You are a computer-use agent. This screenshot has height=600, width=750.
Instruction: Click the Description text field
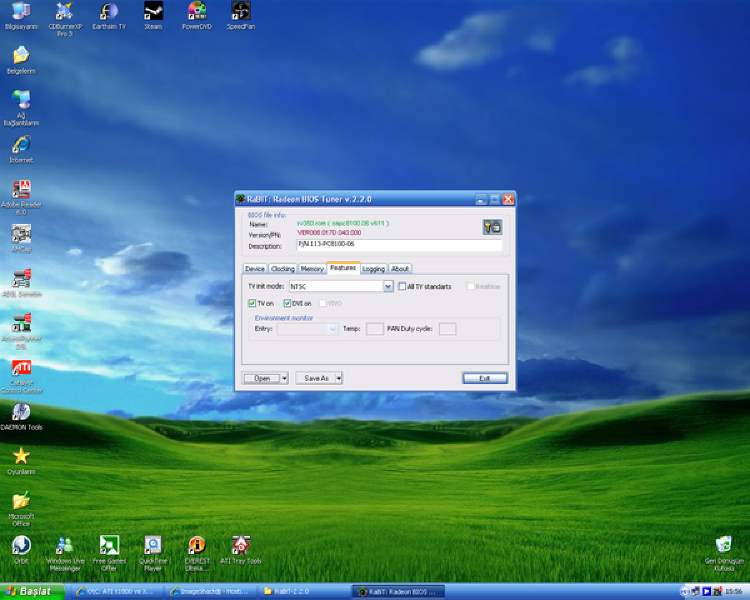tap(399, 245)
